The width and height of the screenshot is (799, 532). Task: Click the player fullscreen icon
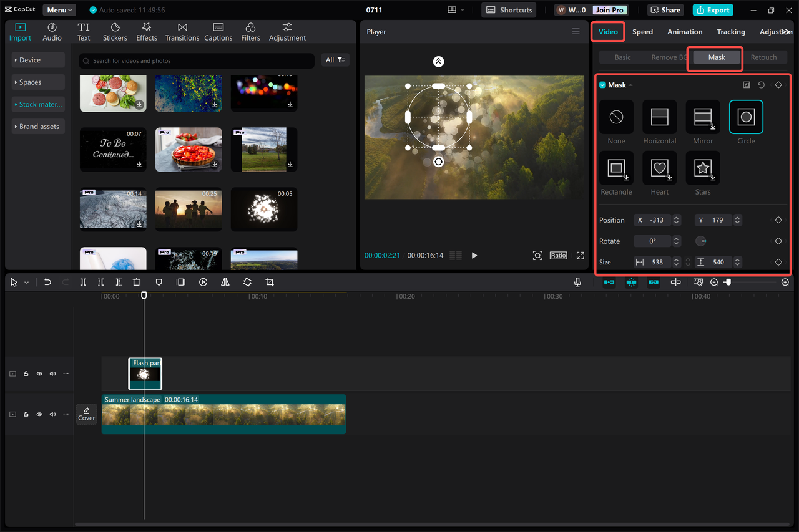pos(581,256)
